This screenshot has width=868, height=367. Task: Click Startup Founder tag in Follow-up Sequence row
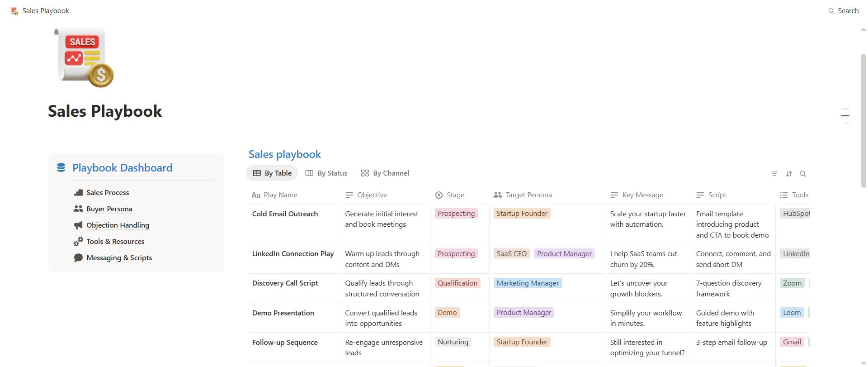522,342
